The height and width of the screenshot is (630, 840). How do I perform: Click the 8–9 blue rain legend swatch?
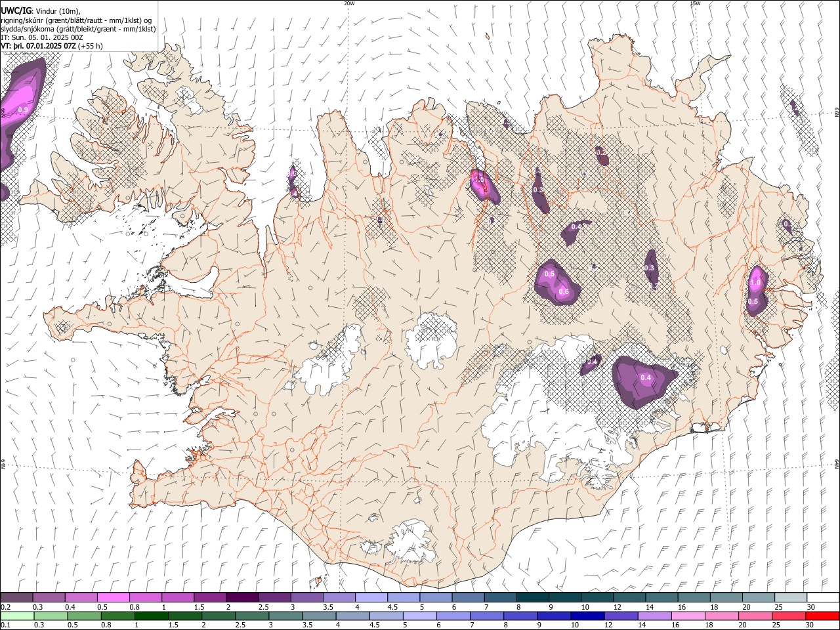click(x=520, y=616)
